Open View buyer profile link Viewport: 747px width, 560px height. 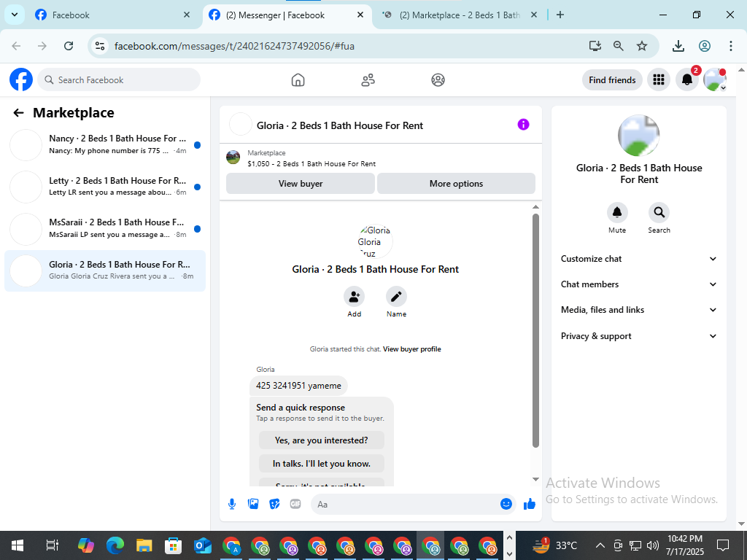(x=411, y=349)
